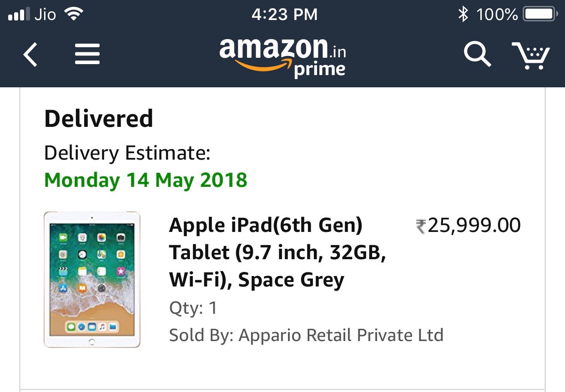565x392 pixels.
Task: Tap the prime label under logo
Action: [x=319, y=70]
